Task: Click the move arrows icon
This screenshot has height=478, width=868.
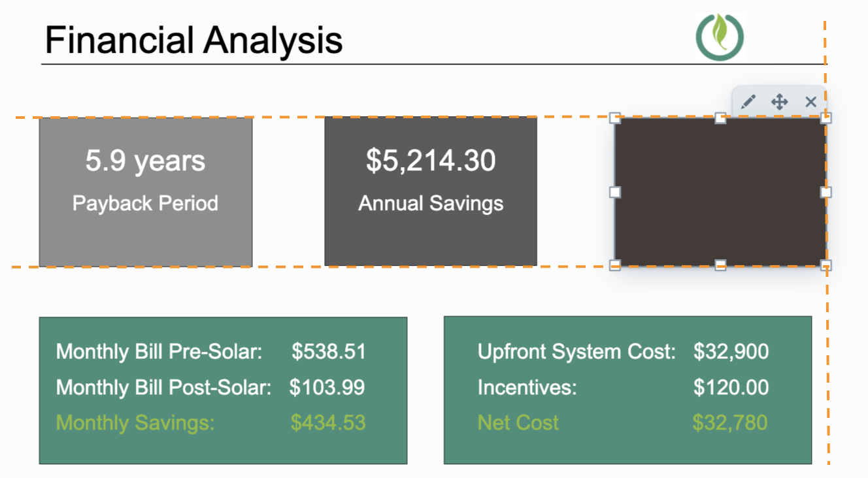Action: click(x=779, y=102)
